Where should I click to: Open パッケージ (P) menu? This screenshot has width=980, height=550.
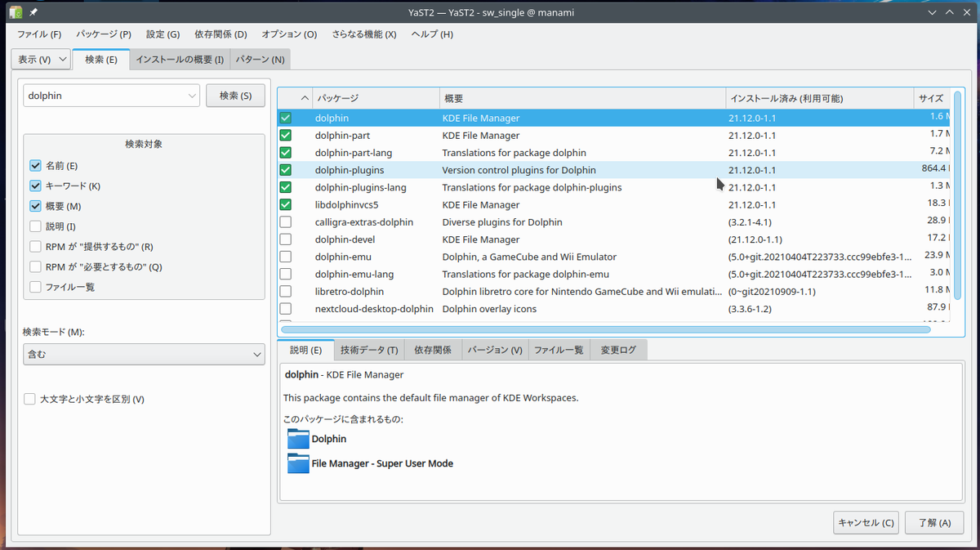tap(104, 34)
